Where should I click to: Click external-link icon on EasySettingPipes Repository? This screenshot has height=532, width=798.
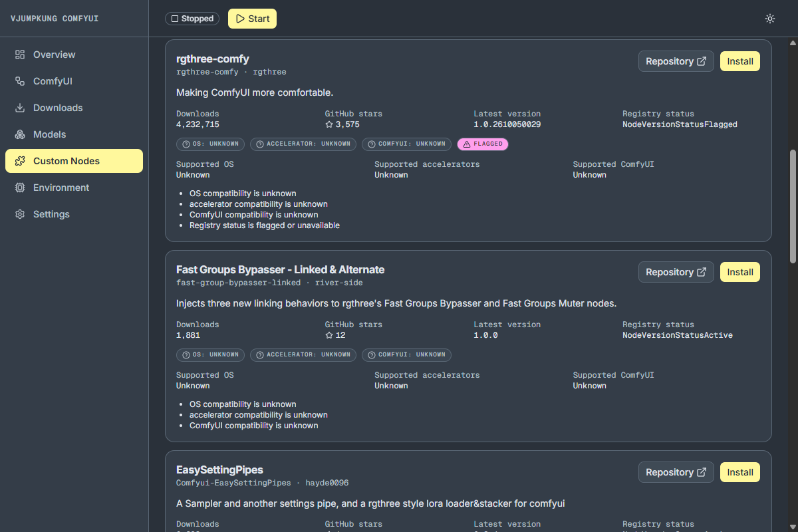tap(702, 472)
